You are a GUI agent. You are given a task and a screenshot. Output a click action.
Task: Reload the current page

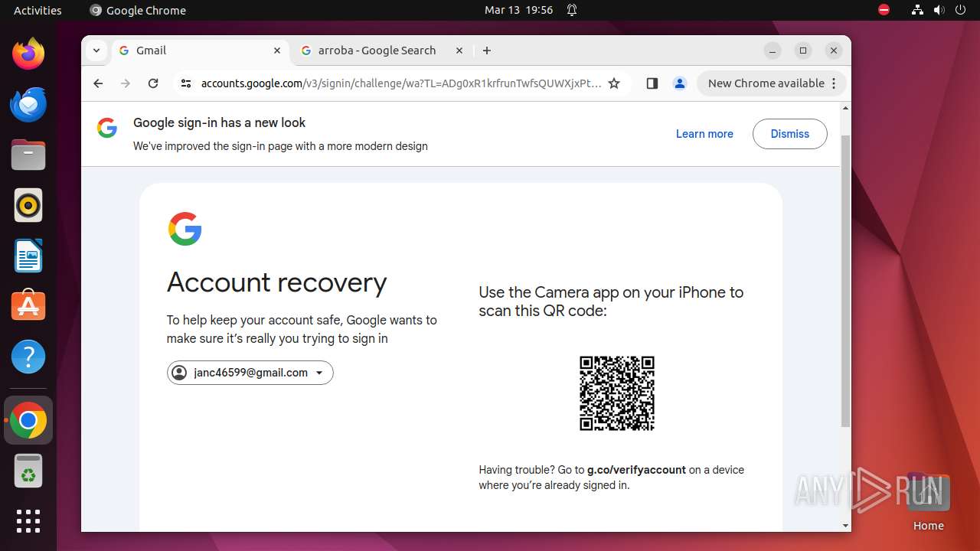pos(153,83)
